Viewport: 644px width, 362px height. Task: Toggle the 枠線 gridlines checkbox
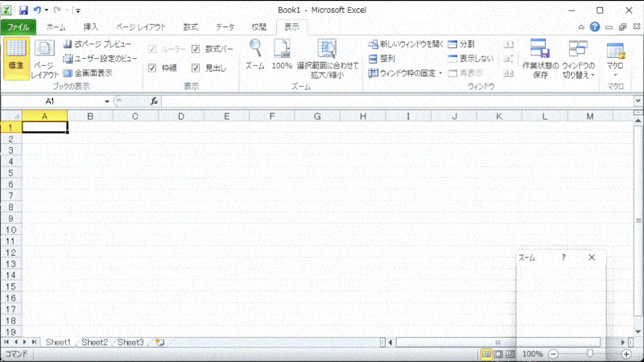(152, 68)
